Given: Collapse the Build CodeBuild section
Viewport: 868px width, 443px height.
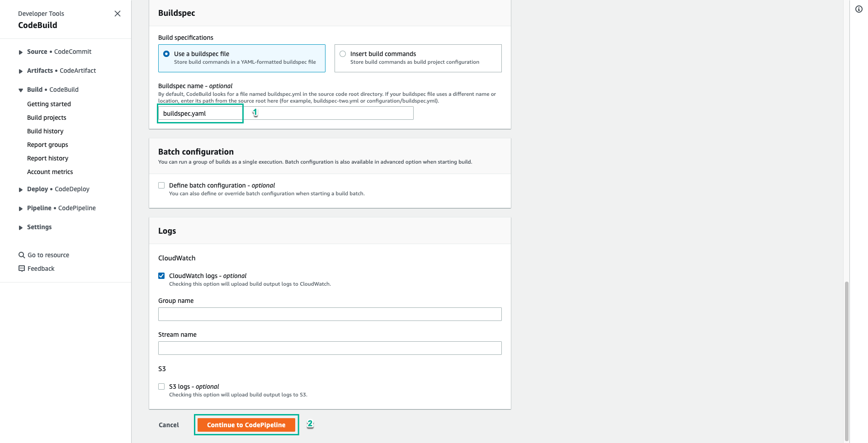Looking at the screenshot, I should [x=21, y=90].
